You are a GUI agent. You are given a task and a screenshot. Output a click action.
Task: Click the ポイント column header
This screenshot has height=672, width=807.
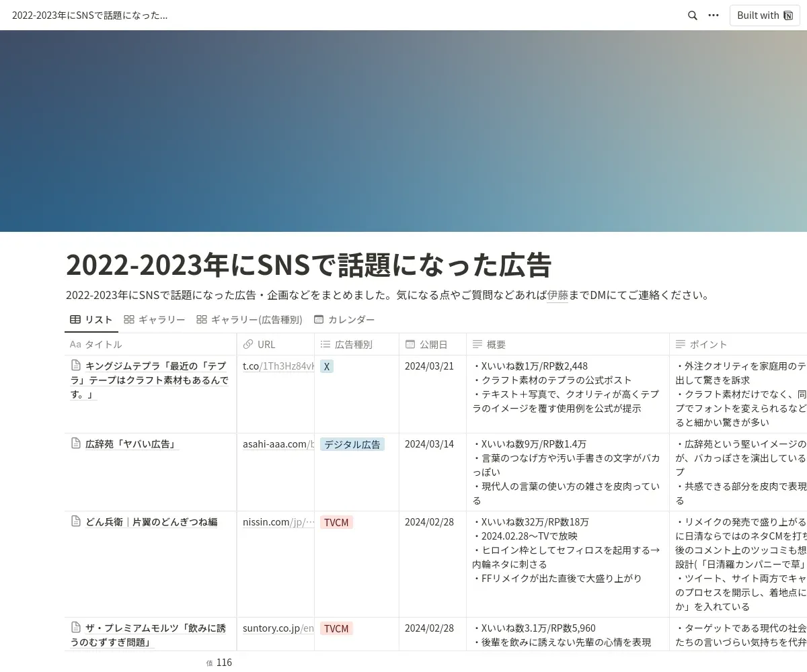(x=738, y=344)
